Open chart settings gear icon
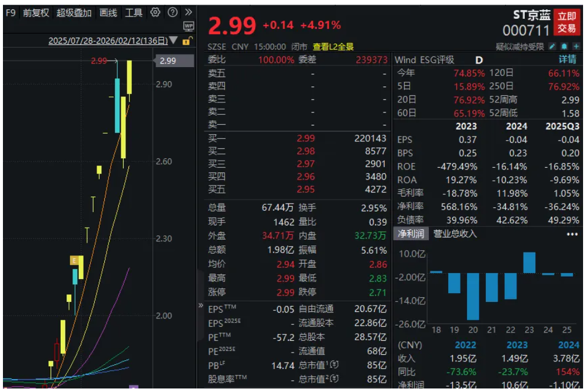 pyautogui.click(x=155, y=12)
